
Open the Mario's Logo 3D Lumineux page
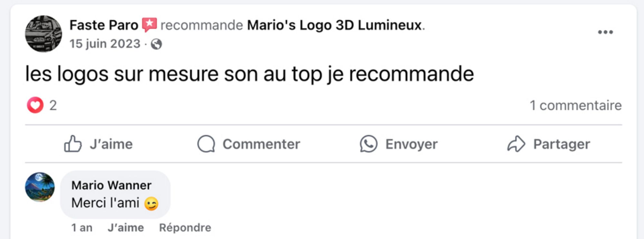point(334,25)
